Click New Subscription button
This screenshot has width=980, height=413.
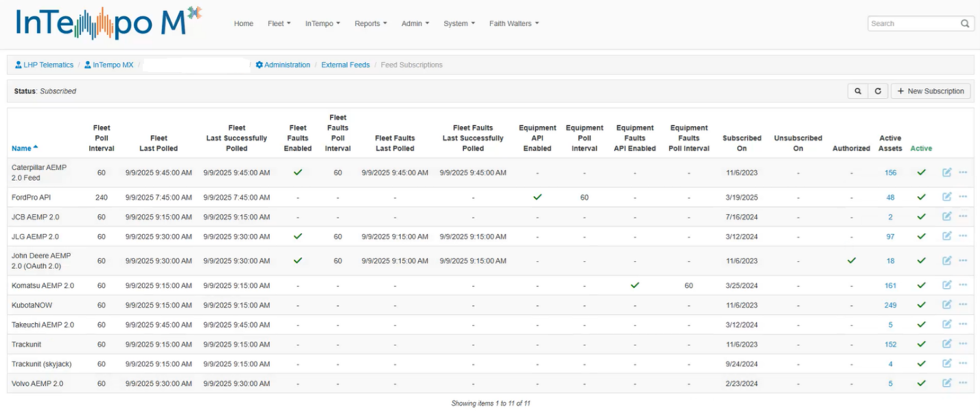(x=931, y=91)
